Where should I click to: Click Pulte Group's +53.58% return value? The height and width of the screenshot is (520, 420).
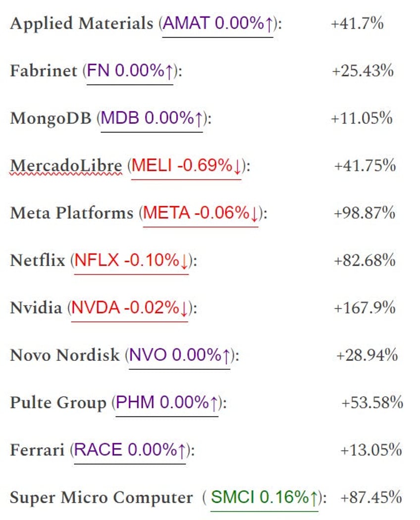[372, 403]
